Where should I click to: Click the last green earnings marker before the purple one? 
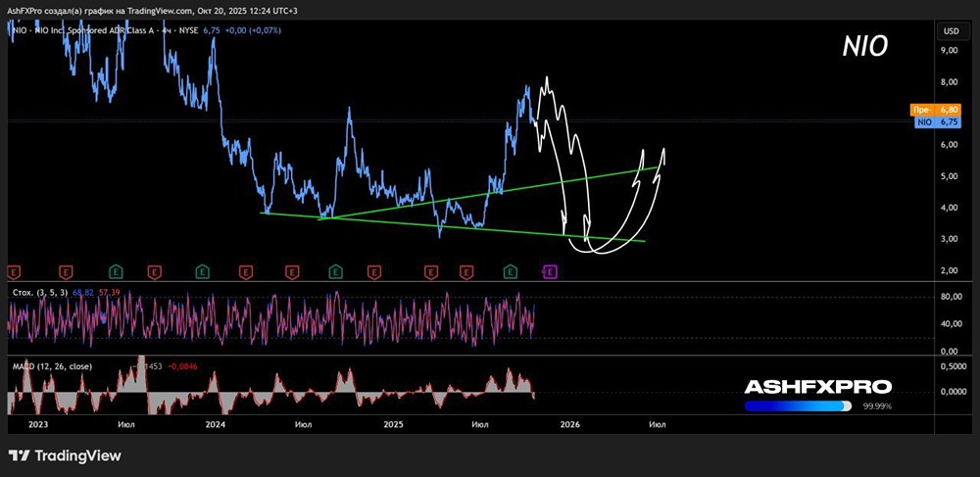(511, 271)
